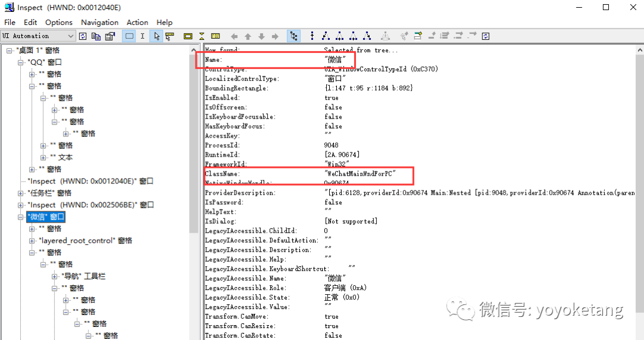
Task: Expand the "导航" 工具栏 tree node
Action: (x=54, y=277)
